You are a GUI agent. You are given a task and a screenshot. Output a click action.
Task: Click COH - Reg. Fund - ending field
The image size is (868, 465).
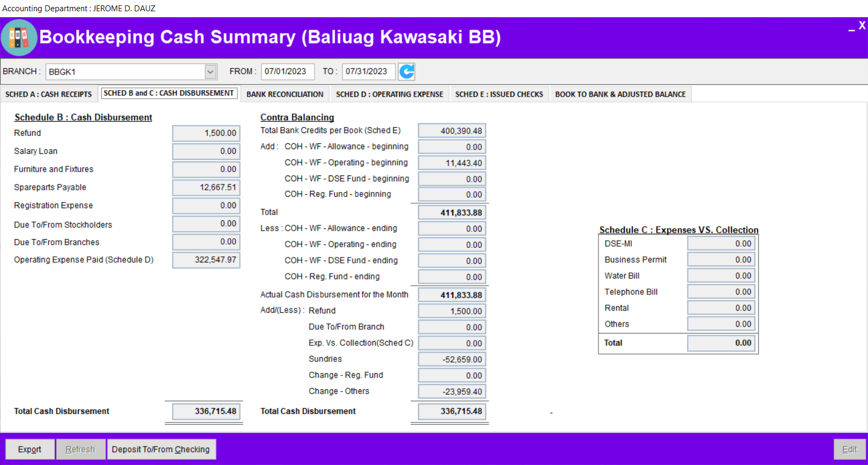pyautogui.click(x=452, y=277)
